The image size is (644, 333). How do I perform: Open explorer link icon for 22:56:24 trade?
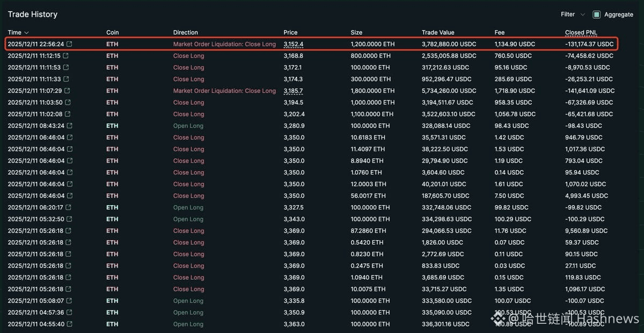pos(69,44)
